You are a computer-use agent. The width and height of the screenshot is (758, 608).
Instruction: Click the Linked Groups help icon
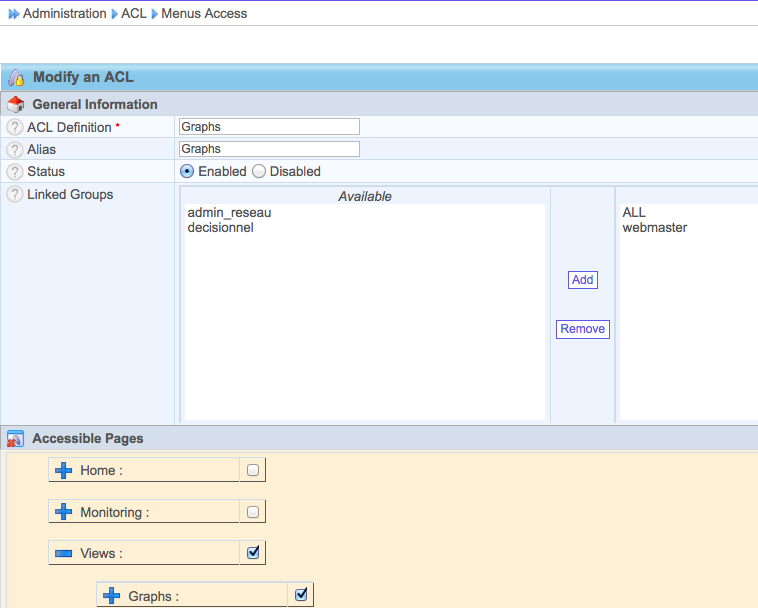coord(15,194)
